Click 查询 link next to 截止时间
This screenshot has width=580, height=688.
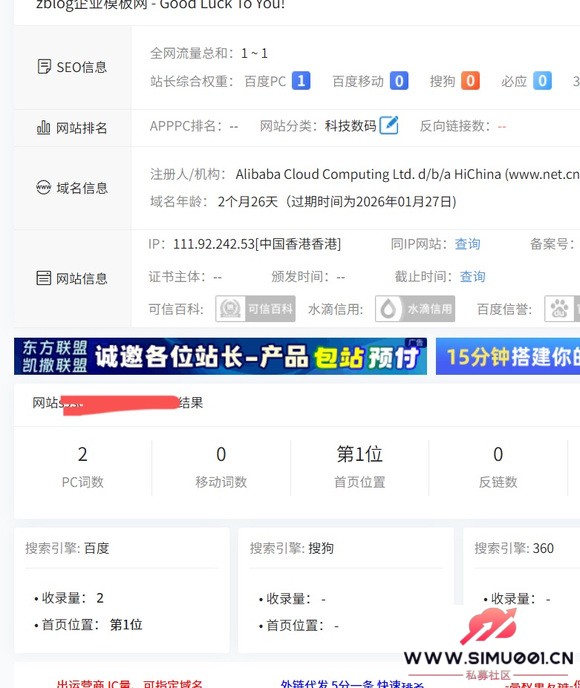click(x=473, y=276)
